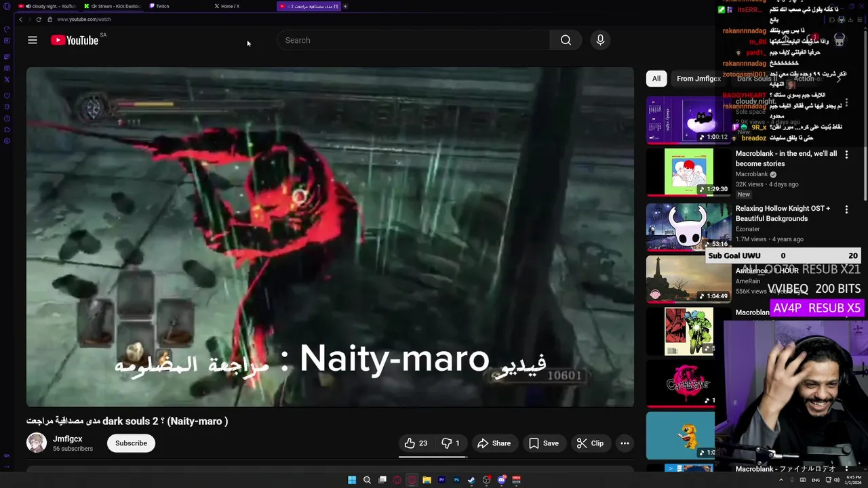The height and width of the screenshot is (488, 868).
Task: Open File Explorer from the taskbar
Action: [427, 480]
